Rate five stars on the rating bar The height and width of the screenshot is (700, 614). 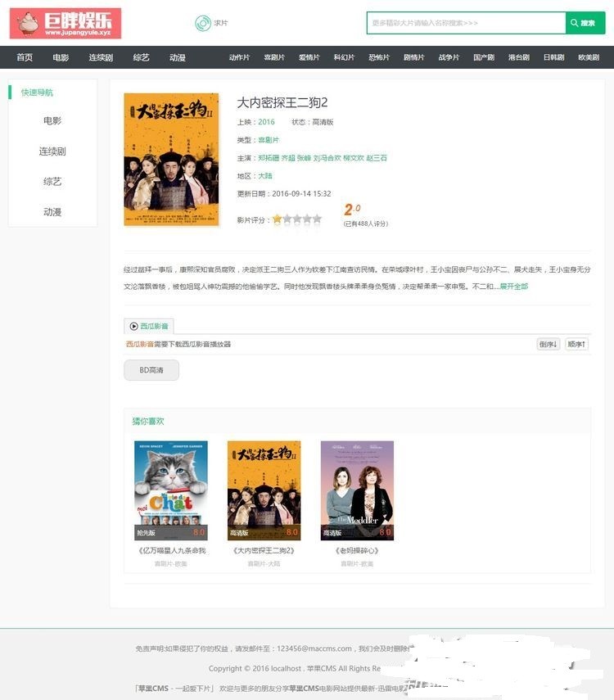[317, 219]
